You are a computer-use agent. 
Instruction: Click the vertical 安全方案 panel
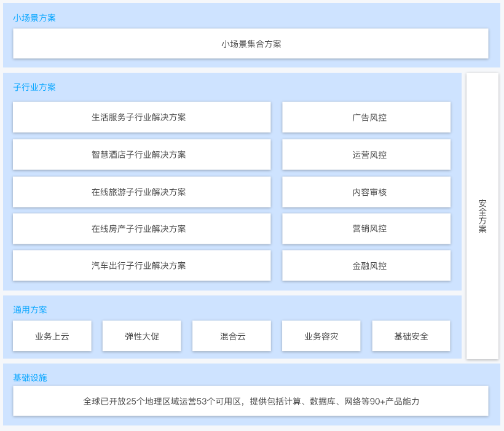(x=481, y=217)
